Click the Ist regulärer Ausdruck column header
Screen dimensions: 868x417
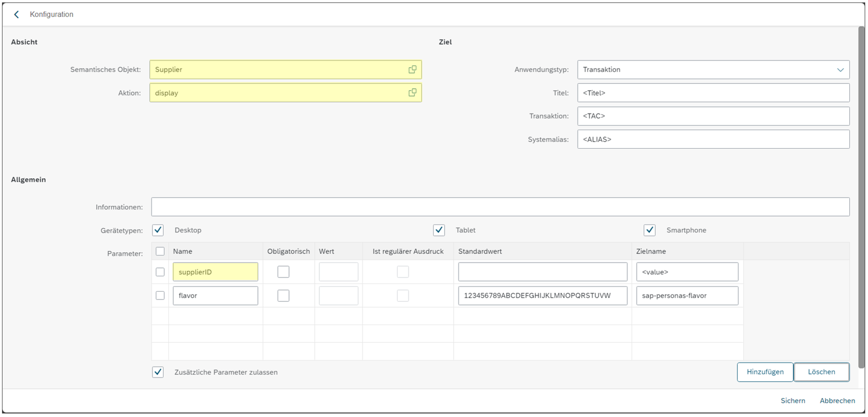click(x=408, y=251)
